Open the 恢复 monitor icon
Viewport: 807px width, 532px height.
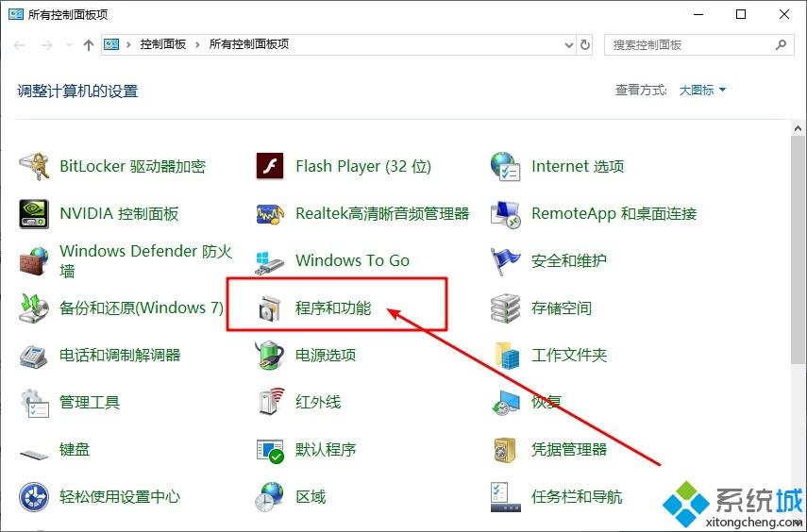(x=505, y=403)
